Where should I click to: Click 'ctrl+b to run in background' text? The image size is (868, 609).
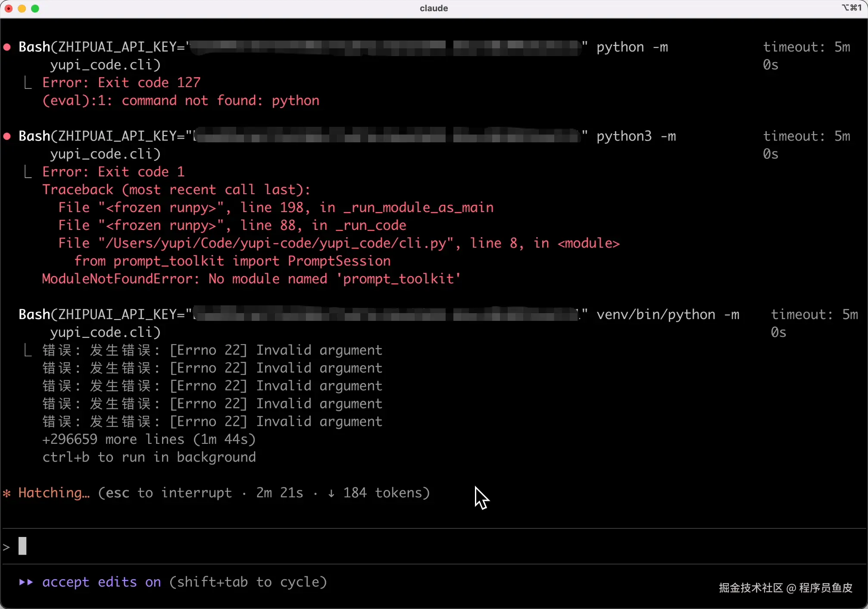tap(149, 457)
